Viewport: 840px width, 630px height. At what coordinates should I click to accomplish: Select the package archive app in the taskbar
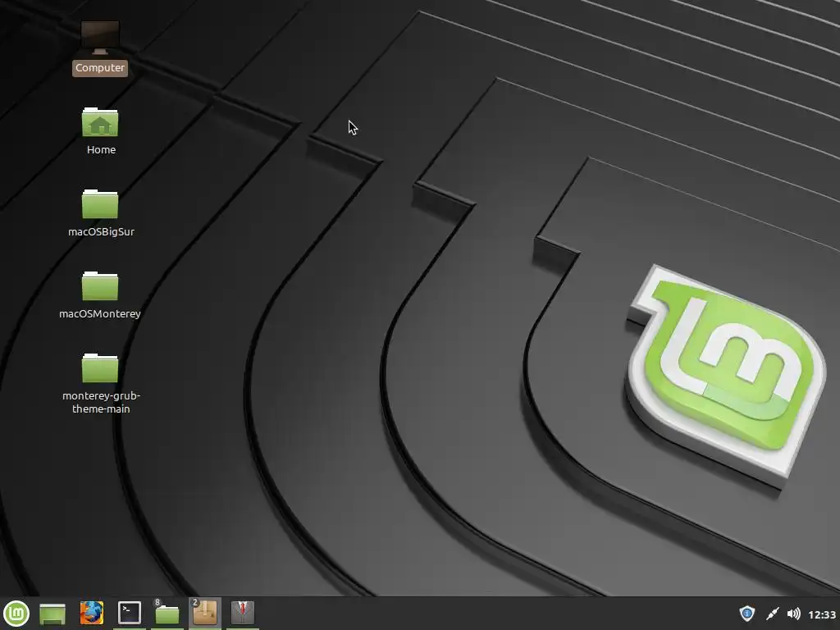click(x=204, y=612)
